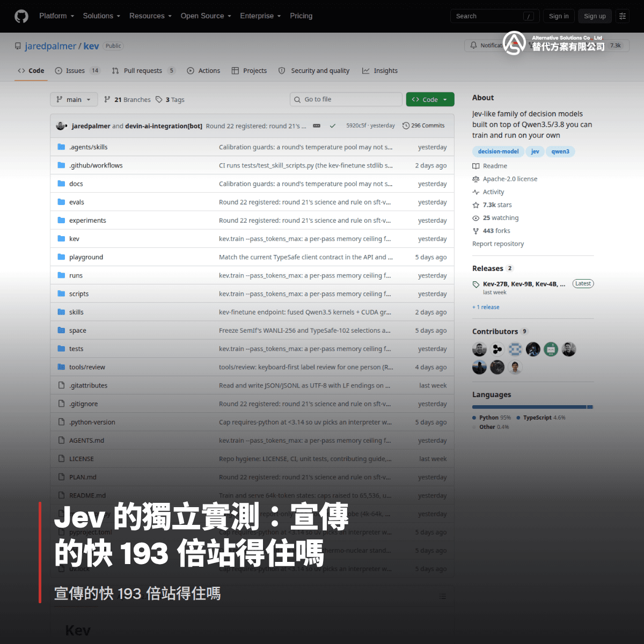Click folder icon beside skills
Image resolution: width=644 pixels, height=644 pixels.
[x=61, y=312]
